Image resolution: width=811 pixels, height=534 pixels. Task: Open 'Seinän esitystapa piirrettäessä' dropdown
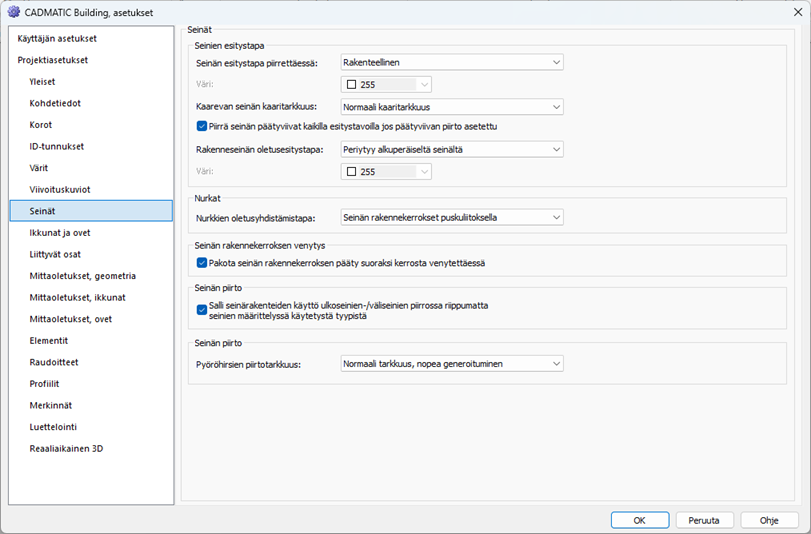click(x=452, y=62)
